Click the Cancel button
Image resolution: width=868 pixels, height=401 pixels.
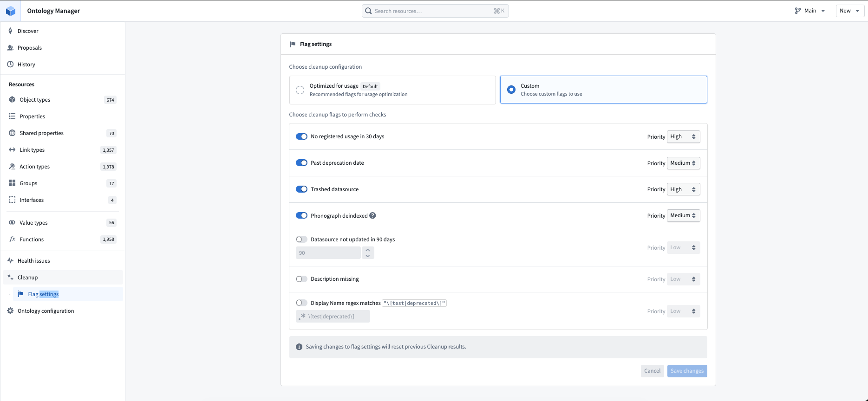(x=652, y=371)
